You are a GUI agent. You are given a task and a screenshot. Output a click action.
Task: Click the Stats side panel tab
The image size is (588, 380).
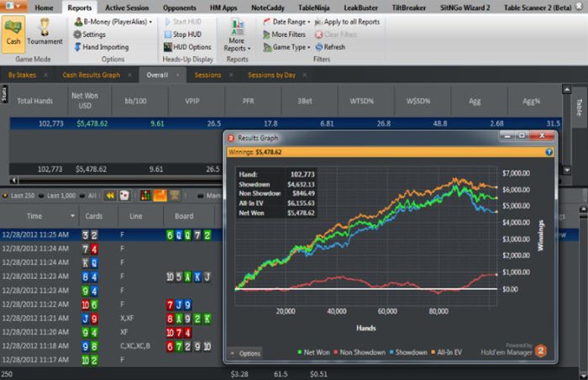tap(4, 94)
